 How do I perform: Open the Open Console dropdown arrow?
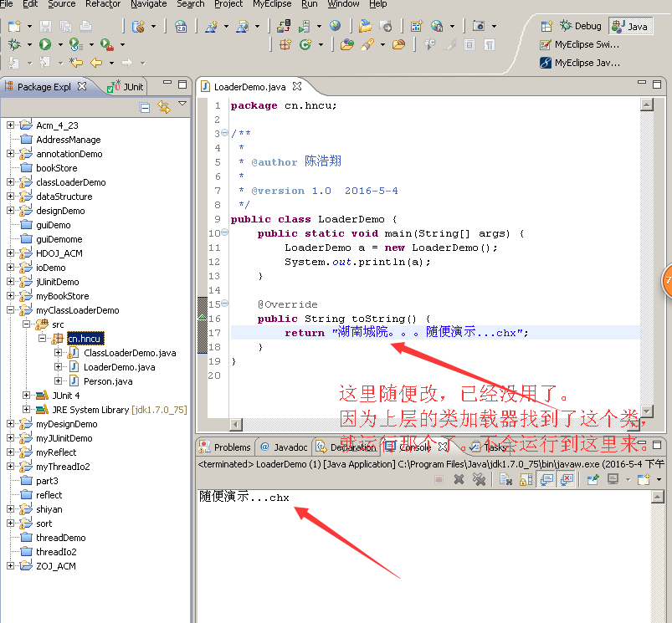click(x=659, y=479)
